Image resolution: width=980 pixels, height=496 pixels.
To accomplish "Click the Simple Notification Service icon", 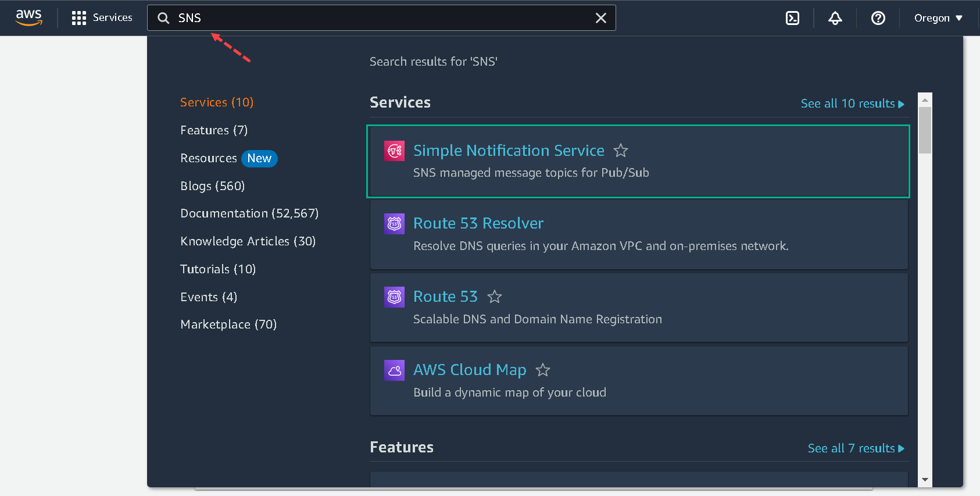I will [395, 151].
